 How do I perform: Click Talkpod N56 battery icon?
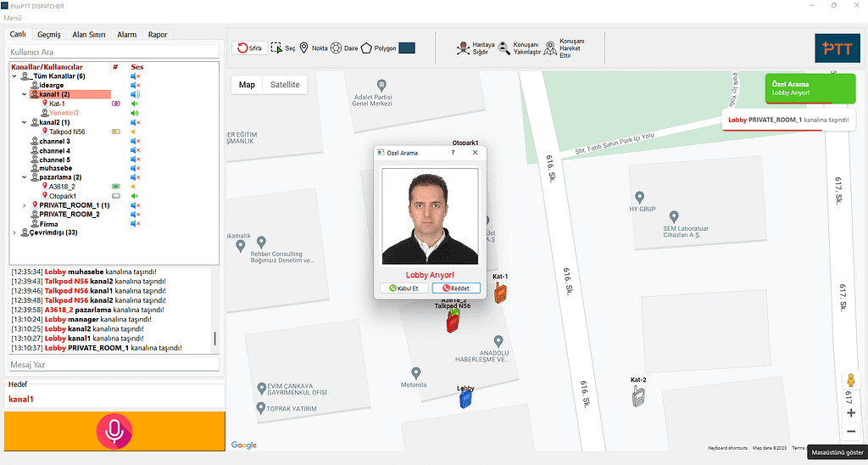tap(116, 132)
